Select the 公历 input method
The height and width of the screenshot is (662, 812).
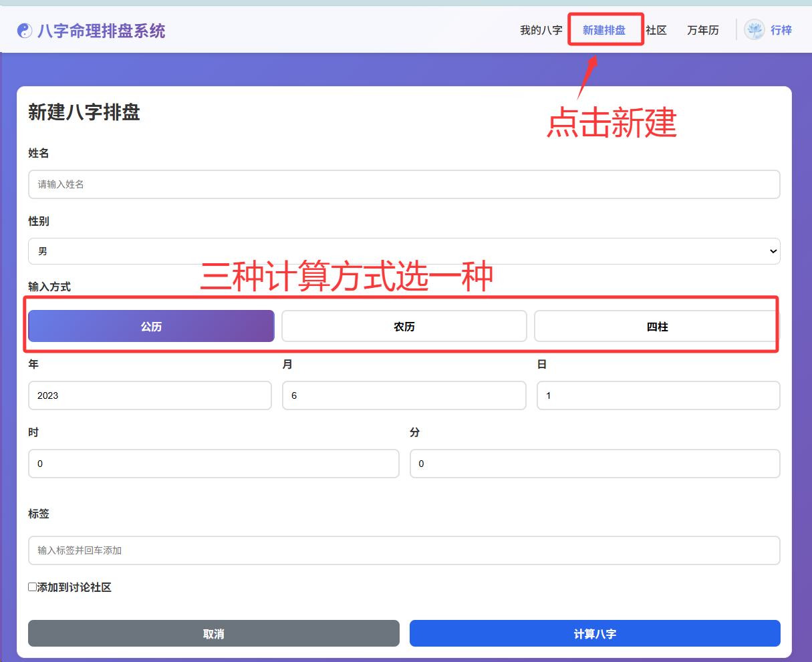pos(151,327)
